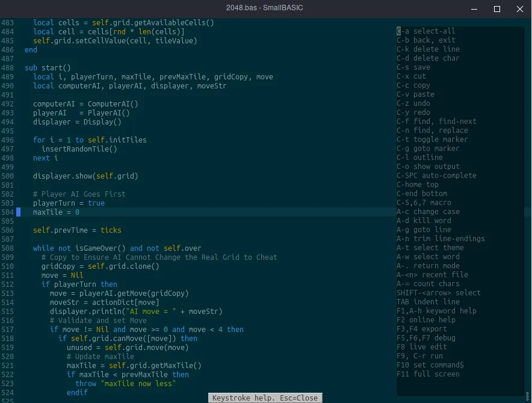
Task: Click the 'TAB indent line' entry
Action: point(428,302)
